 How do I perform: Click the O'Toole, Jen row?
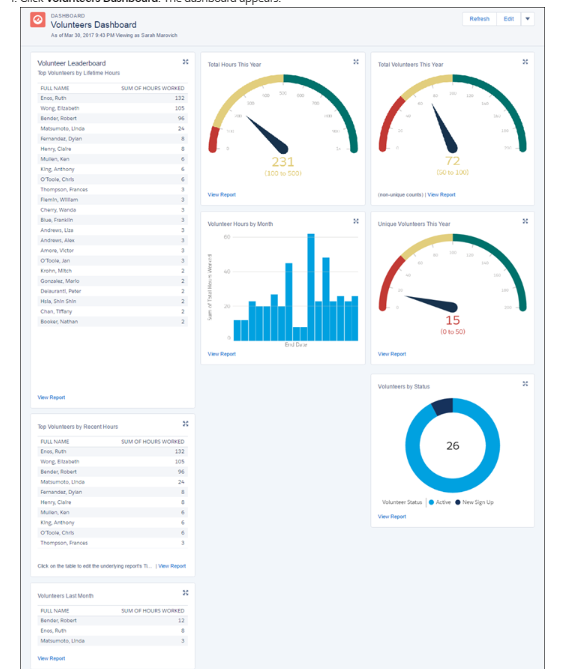pos(113,261)
